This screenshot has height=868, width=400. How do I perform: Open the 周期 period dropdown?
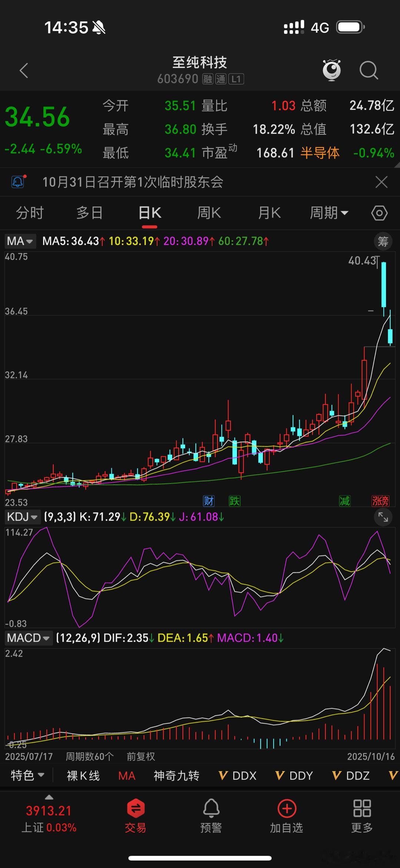(x=329, y=213)
